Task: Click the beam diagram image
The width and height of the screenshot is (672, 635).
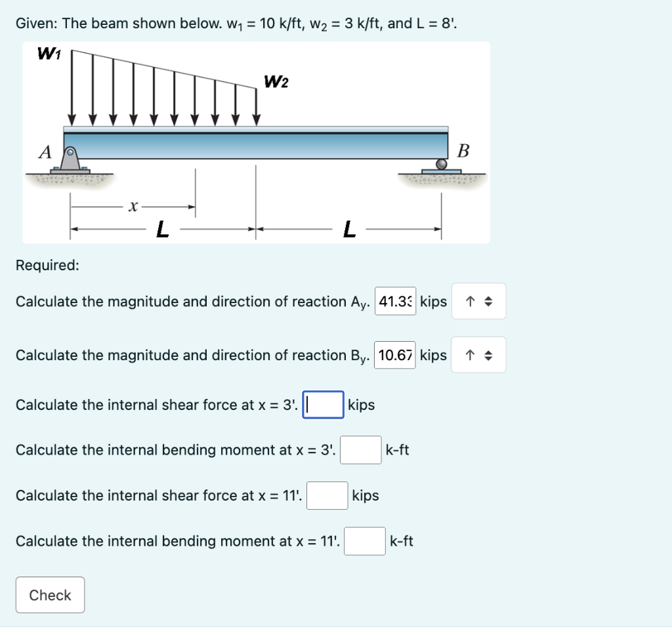Action: click(x=256, y=142)
